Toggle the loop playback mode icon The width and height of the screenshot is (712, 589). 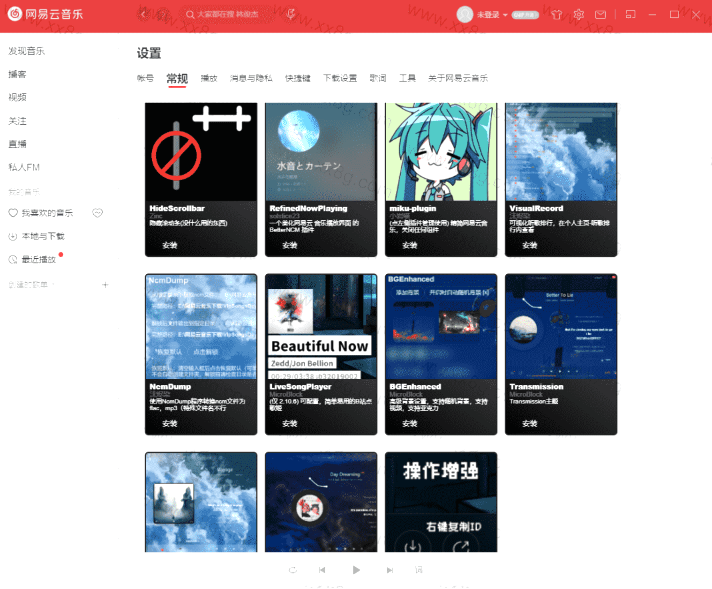point(293,569)
